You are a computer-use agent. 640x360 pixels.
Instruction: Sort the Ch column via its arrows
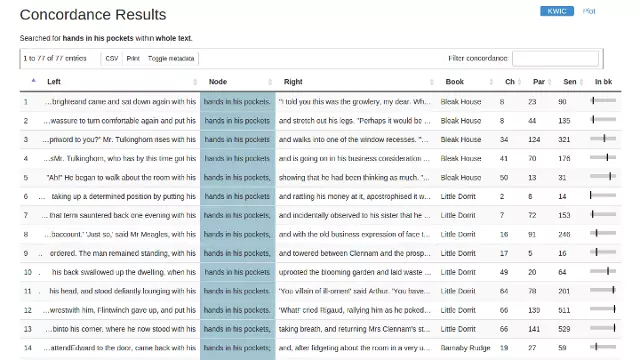[x=519, y=82]
